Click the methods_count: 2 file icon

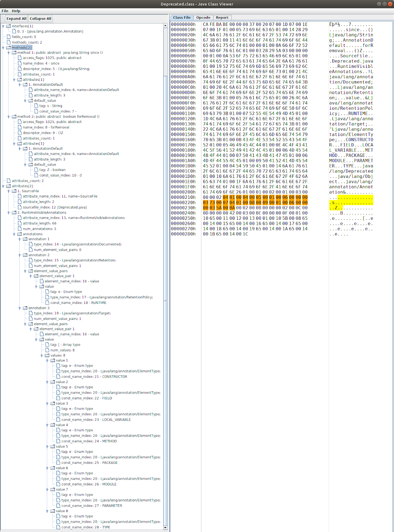pyautogui.click(x=9, y=42)
